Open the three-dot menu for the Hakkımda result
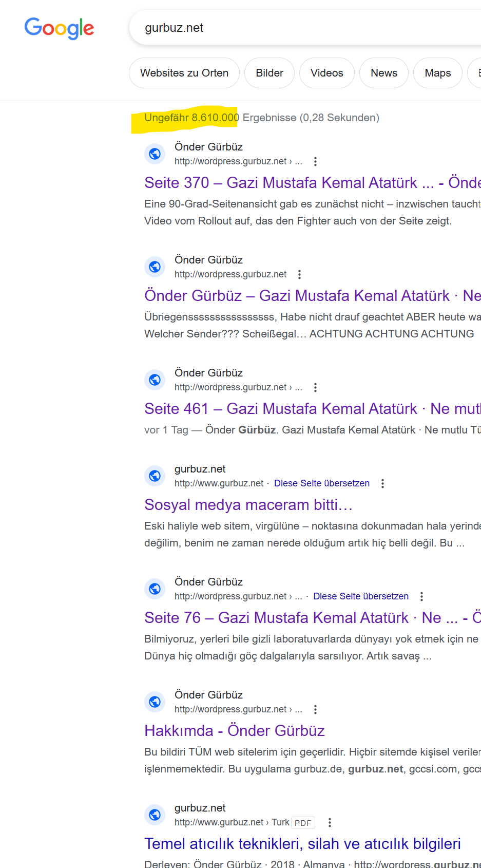This screenshot has width=481, height=868. coord(315,709)
